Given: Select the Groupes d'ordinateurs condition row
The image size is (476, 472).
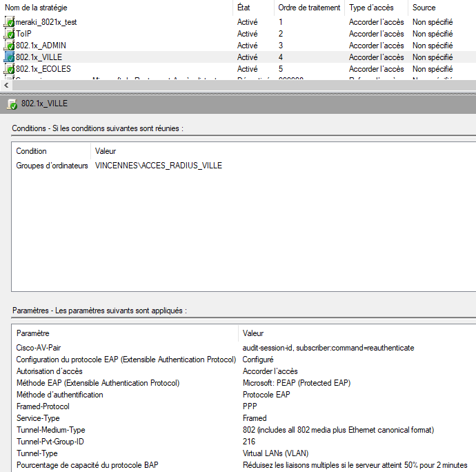Looking at the screenshot, I should pos(244,166).
